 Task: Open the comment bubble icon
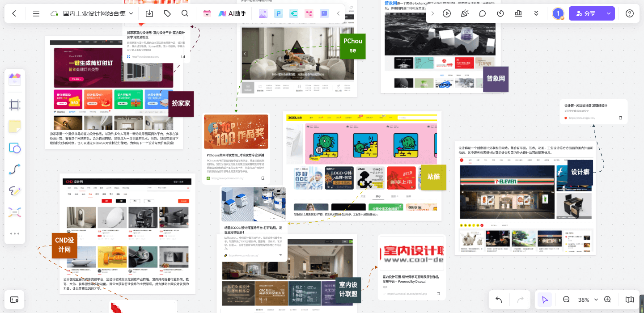click(483, 13)
